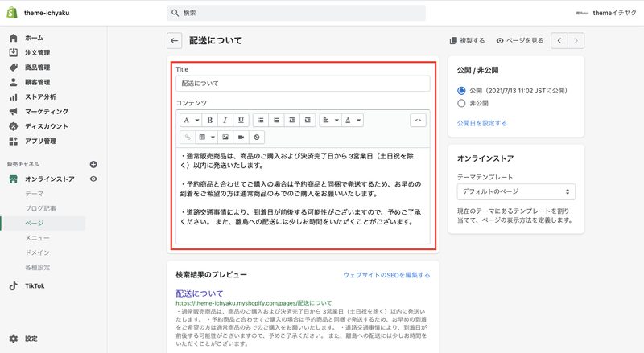Click the Shopify logo icon

pyautogui.click(x=12, y=13)
